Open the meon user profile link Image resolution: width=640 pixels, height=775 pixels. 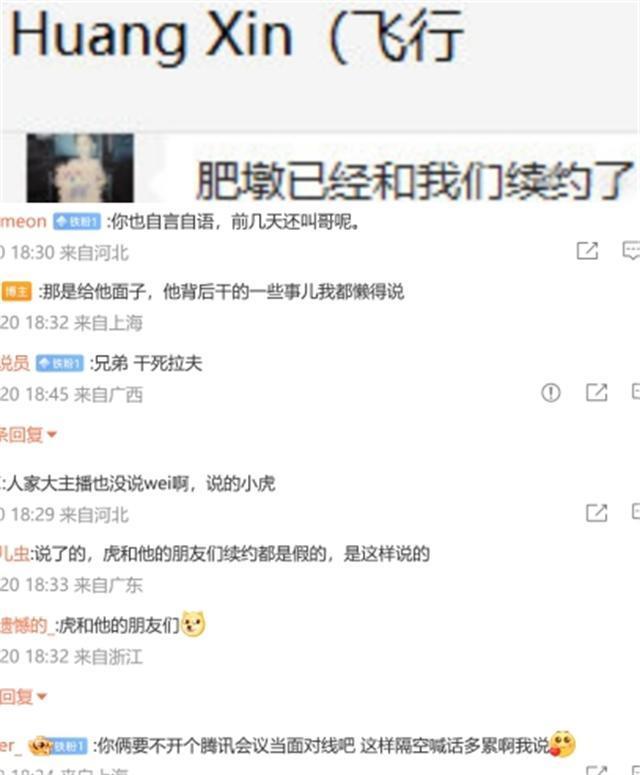coord(23,221)
